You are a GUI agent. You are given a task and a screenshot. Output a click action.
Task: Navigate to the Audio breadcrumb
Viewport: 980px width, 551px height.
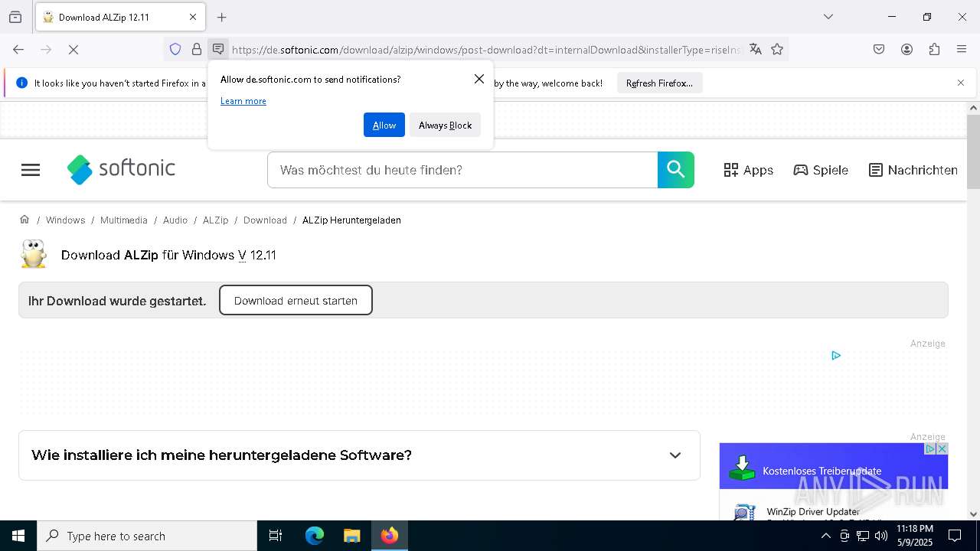(175, 220)
